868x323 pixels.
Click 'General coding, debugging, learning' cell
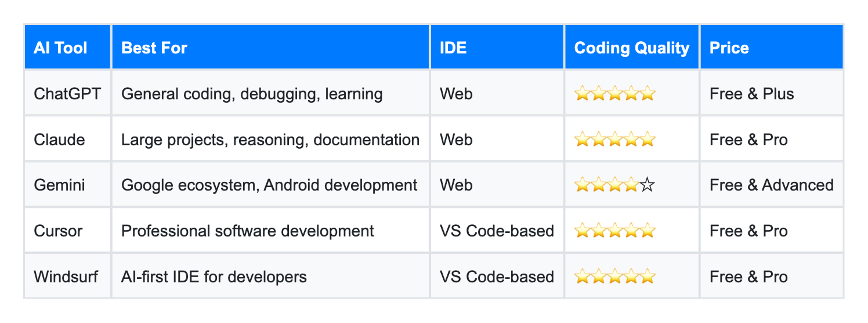point(270,93)
